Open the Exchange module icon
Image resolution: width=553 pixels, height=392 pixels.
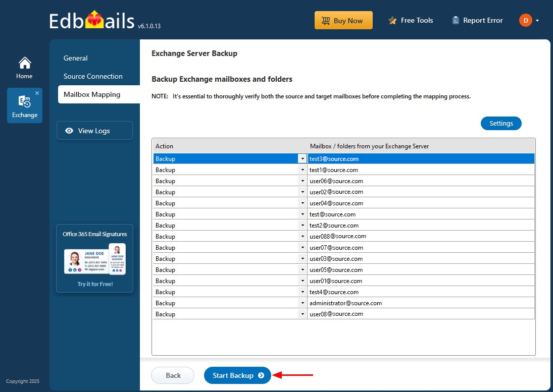(x=24, y=101)
